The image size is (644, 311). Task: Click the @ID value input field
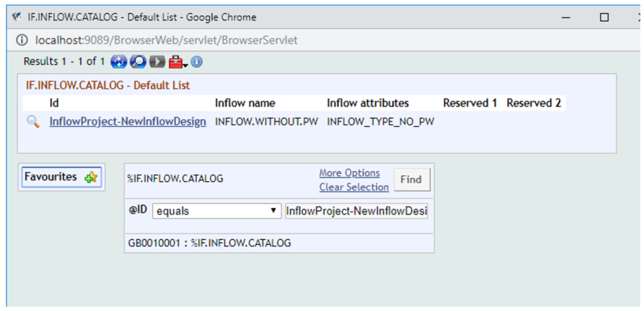coord(356,211)
